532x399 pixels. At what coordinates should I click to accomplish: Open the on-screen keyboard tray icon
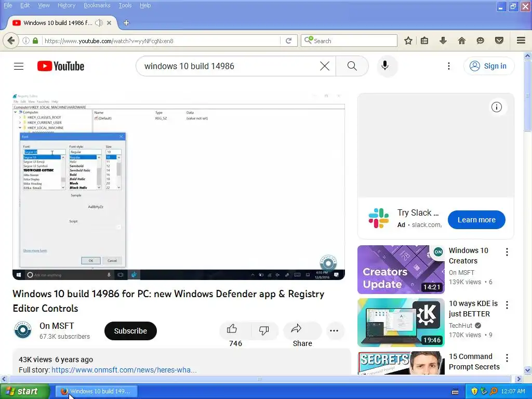455,392
